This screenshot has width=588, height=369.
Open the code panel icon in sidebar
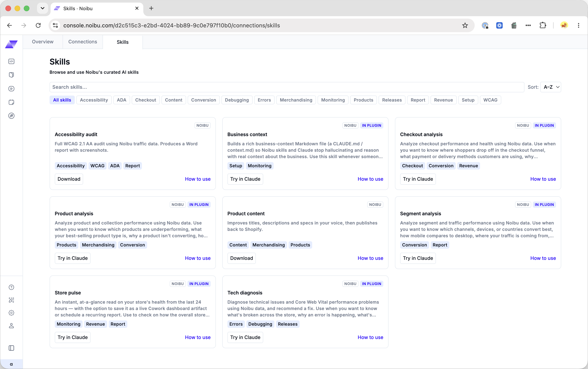click(x=11, y=61)
